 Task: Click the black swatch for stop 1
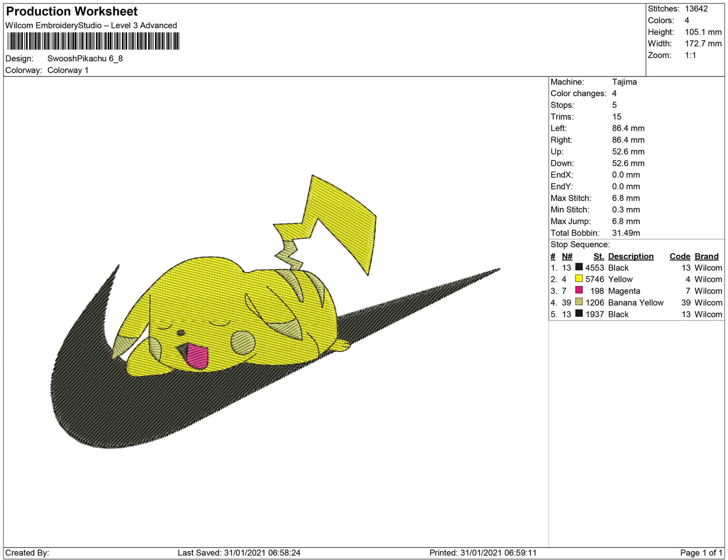[x=579, y=267]
